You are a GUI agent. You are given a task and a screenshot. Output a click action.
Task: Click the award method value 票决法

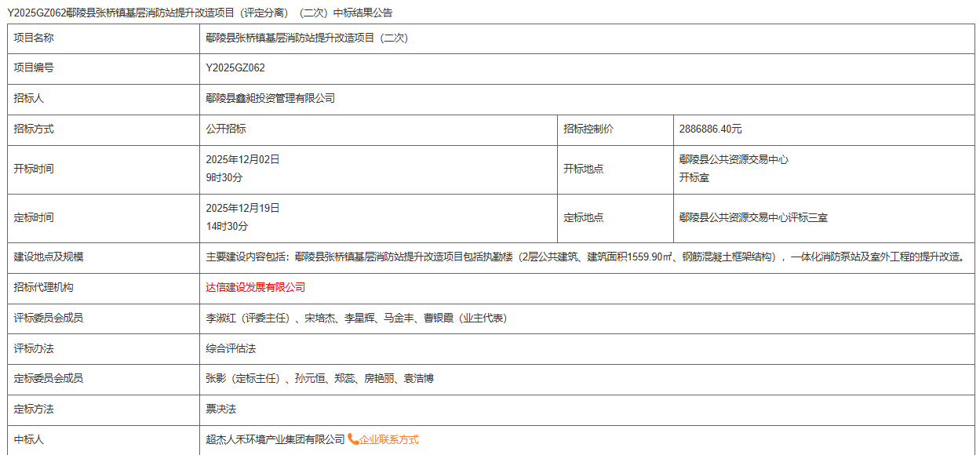(x=220, y=409)
